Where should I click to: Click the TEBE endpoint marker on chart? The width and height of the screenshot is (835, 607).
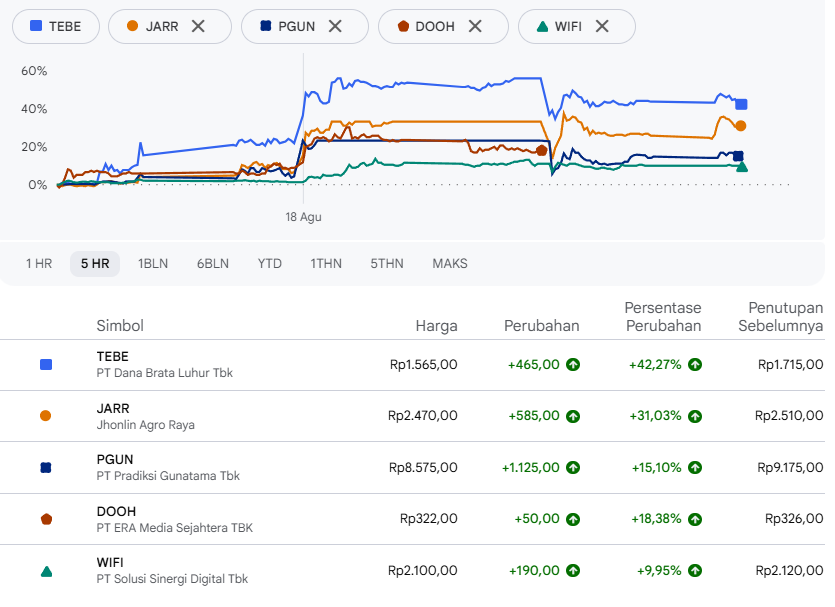coord(741,104)
